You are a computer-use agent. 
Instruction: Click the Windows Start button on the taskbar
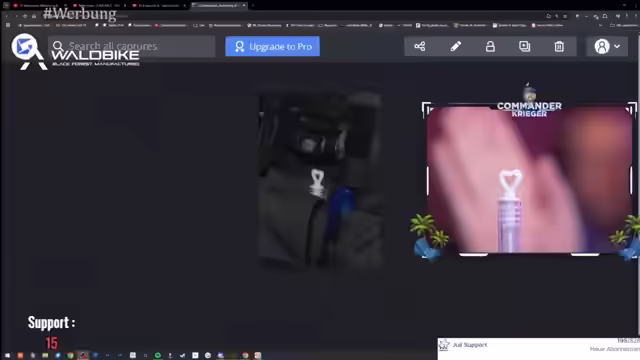pos(7,356)
